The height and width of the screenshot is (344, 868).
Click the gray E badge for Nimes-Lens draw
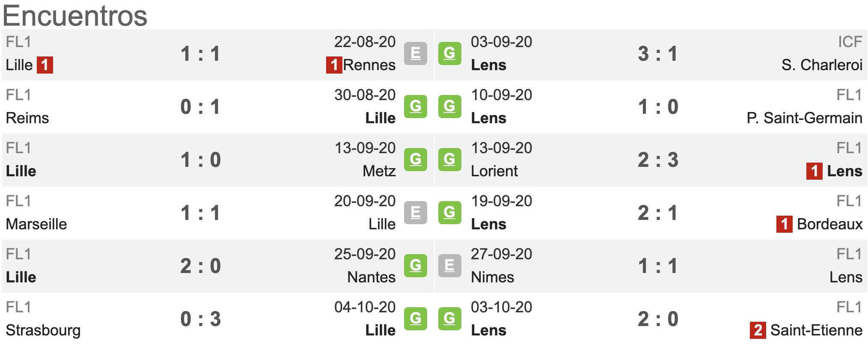coord(449,266)
